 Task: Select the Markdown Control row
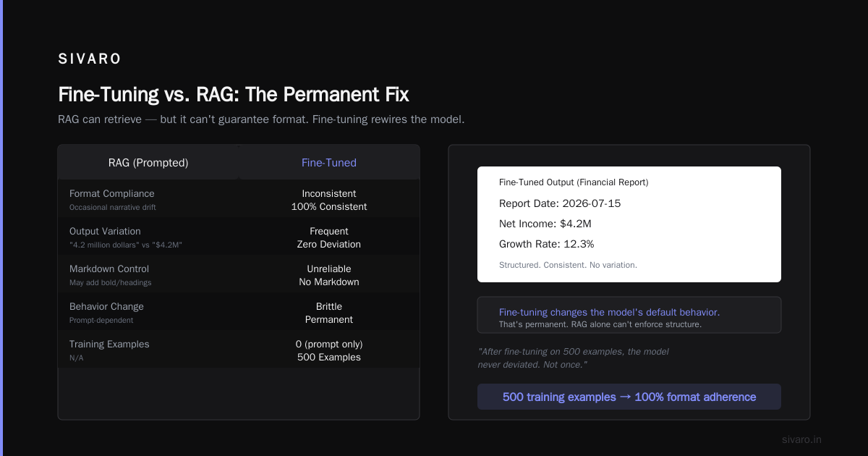(x=239, y=275)
